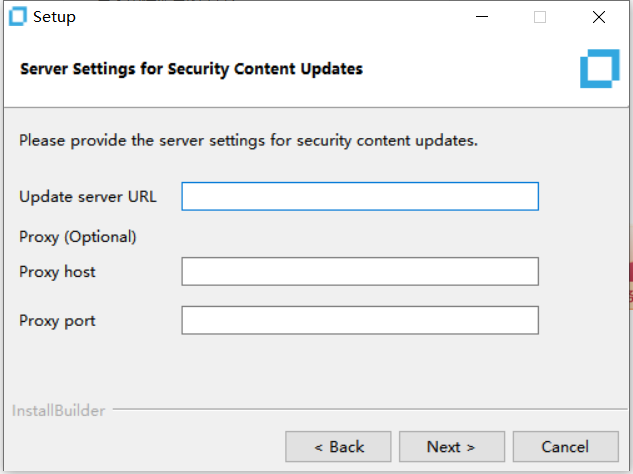
Task: Cancel the installation
Action: tap(566, 447)
